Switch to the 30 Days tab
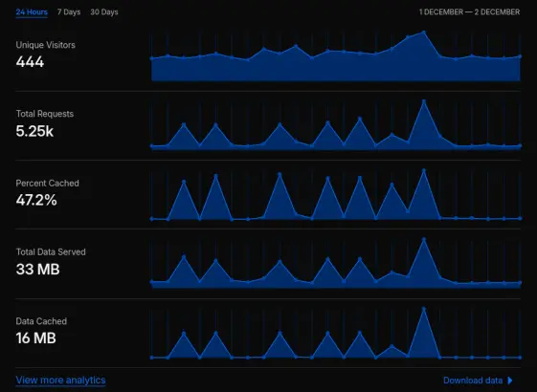Viewport: 537px width, 392px height. (104, 12)
